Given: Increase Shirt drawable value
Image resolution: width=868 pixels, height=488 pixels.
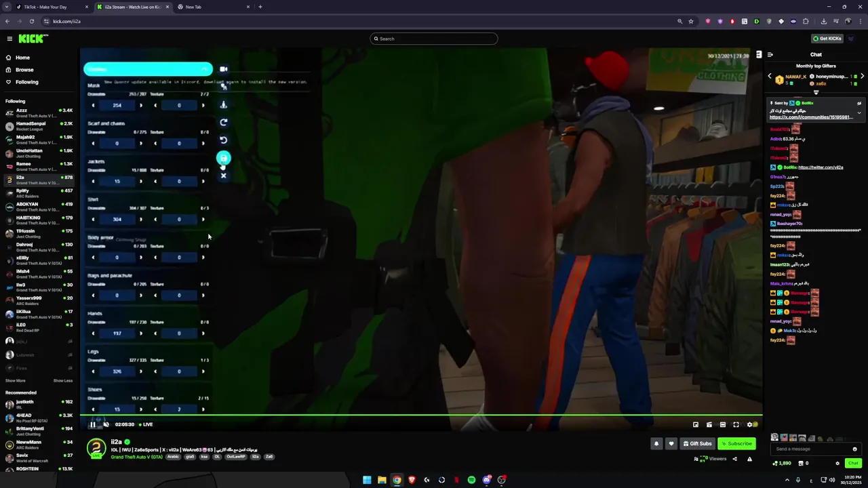Looking at the screenshot, I should 141,219.
